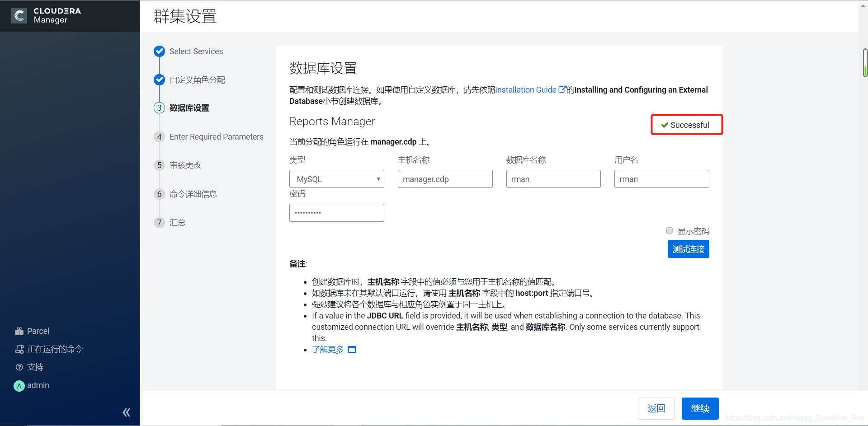Click the running commands icon in sidebar

click(x=20, y=349)
